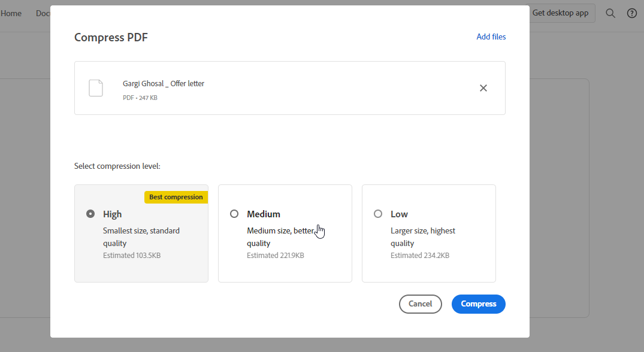
Task: Click the Best compression badge
Action: point(176,197)
